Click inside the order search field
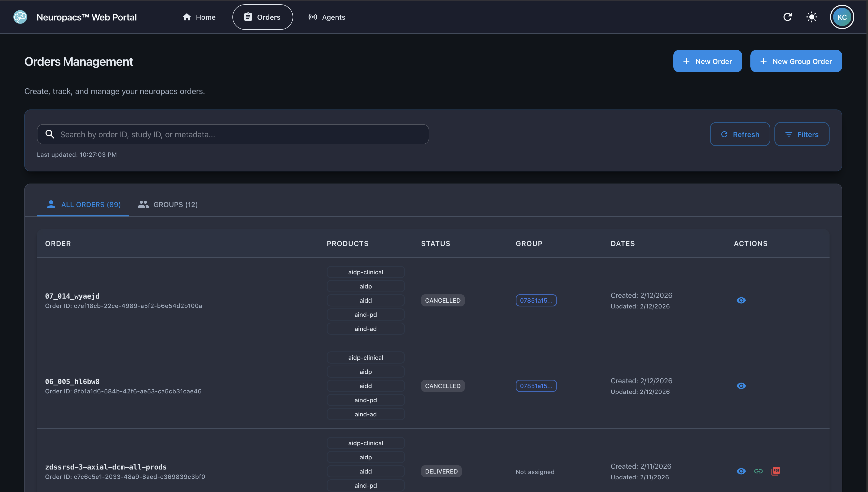Image resolution: width=868 pixels, height=492 pixels. pos(233,134)
